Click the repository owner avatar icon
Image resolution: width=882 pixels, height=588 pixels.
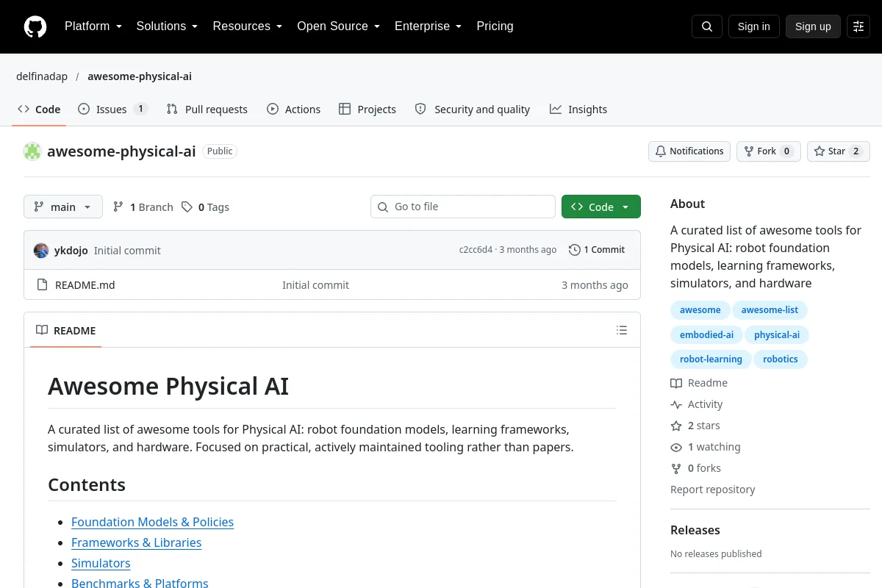click(x=32, y=151)
